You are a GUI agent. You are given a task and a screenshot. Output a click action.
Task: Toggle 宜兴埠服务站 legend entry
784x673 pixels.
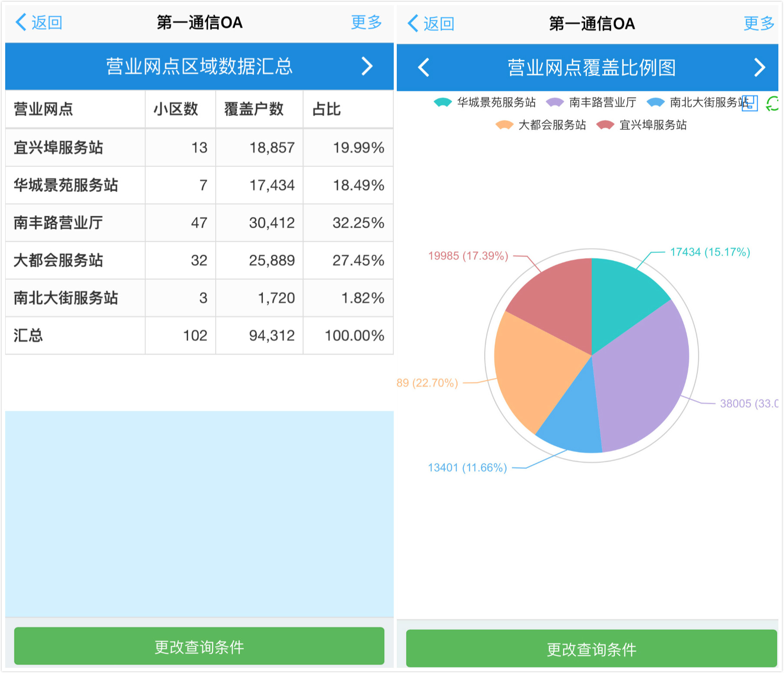point(641,125)
